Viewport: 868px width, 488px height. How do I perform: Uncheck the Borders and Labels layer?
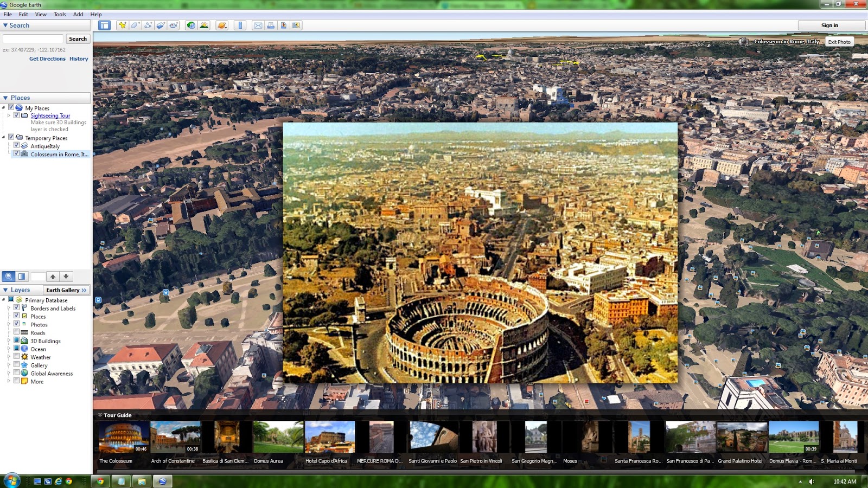[17, 308]
